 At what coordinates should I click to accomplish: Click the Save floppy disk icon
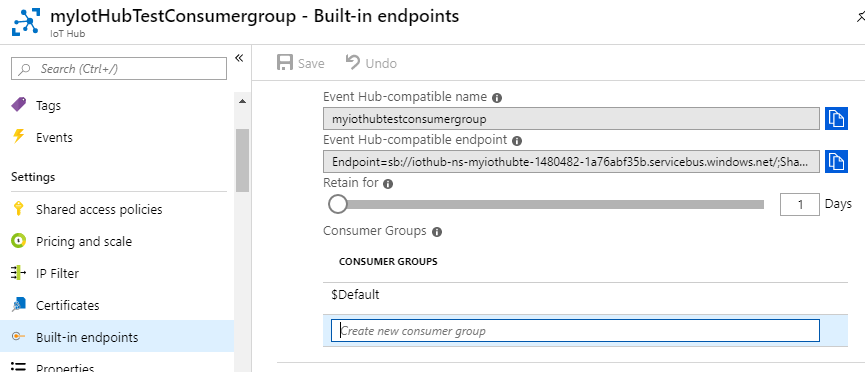pyautogui.click(x=285, y=63)
